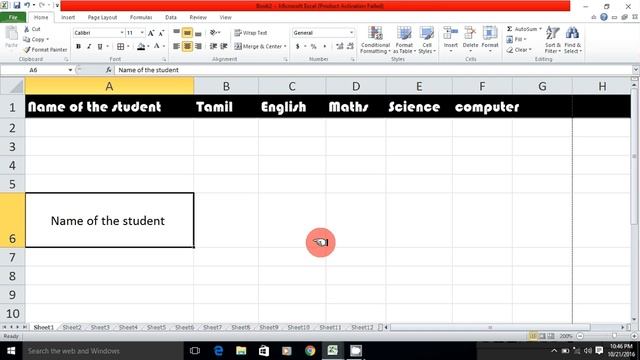640x360 pixels.
Task: Click the Format cells button
Action: click(x=490, y=40)
